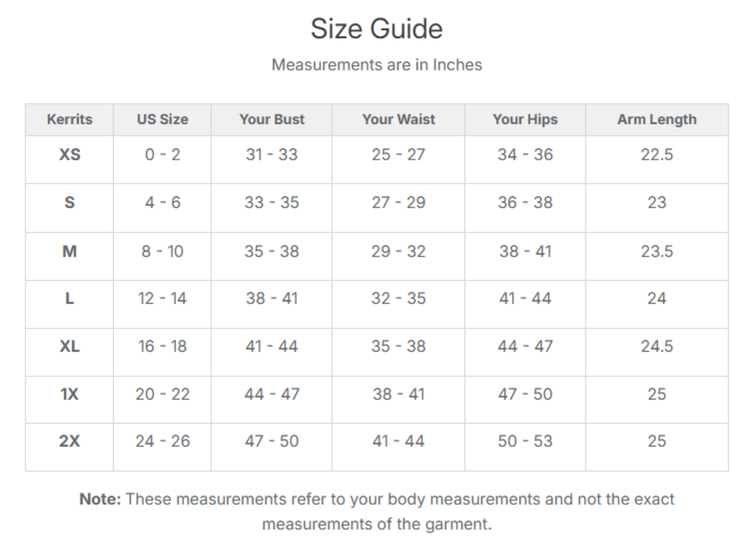Viewport: 756px width, 546px height.
Task: Select the 50 - 53 hips cell
Action: click(x=525, y=441)
